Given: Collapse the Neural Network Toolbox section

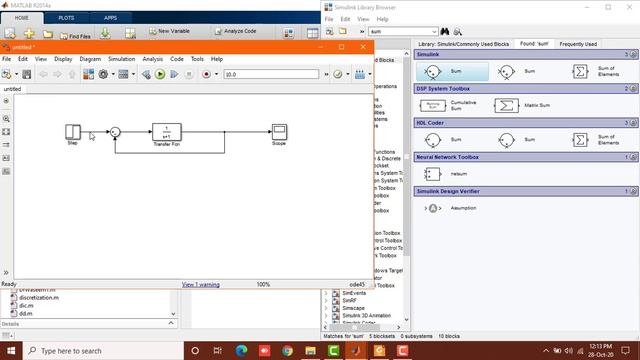Looking at the screenshot, I should tap(633, 157).
